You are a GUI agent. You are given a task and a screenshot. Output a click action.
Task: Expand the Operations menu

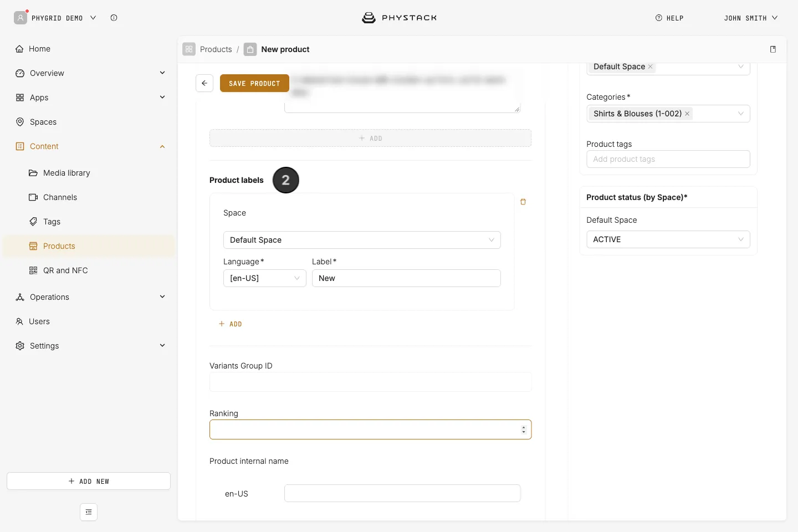[x=162, y=296]
